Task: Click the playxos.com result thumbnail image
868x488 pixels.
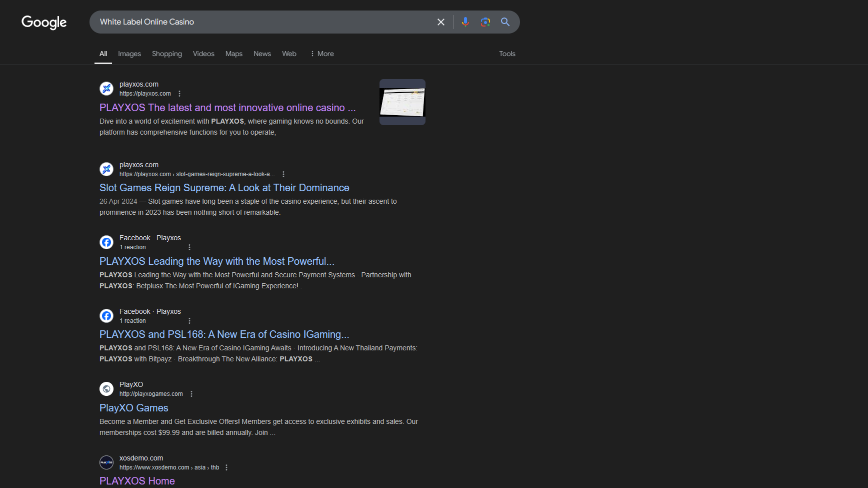Action: pos(402,102)
